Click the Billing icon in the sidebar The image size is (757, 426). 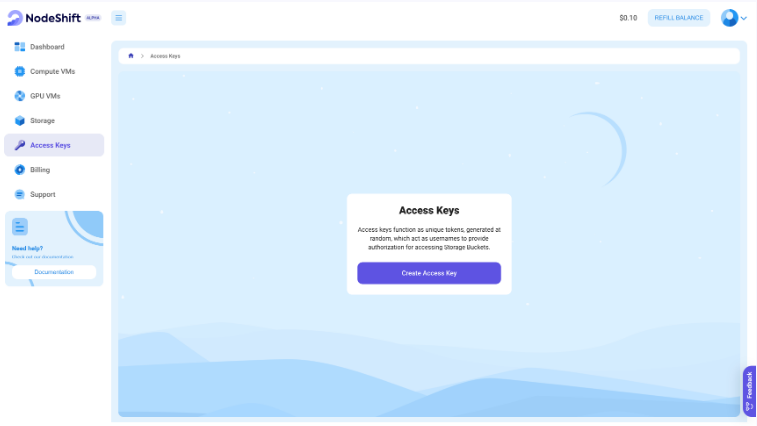coord(20,170)
